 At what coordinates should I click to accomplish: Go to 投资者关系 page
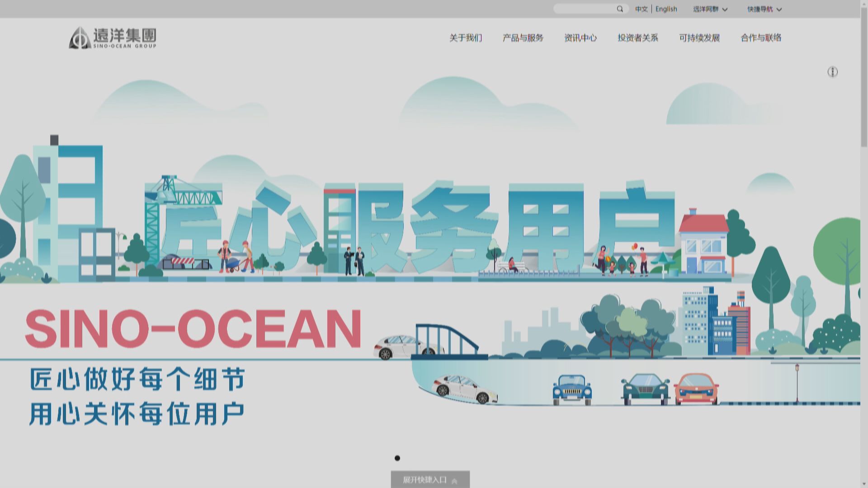tap(637, 38)
